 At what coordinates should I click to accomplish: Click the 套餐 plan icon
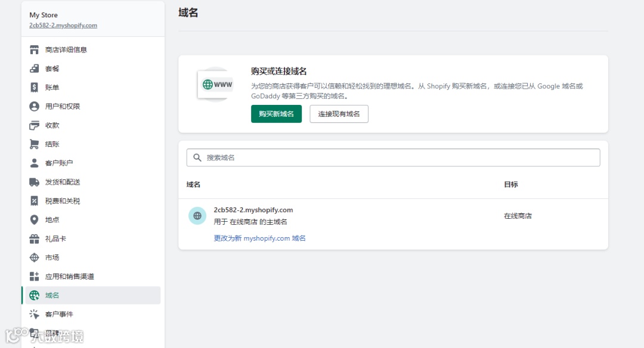point(35,69)
